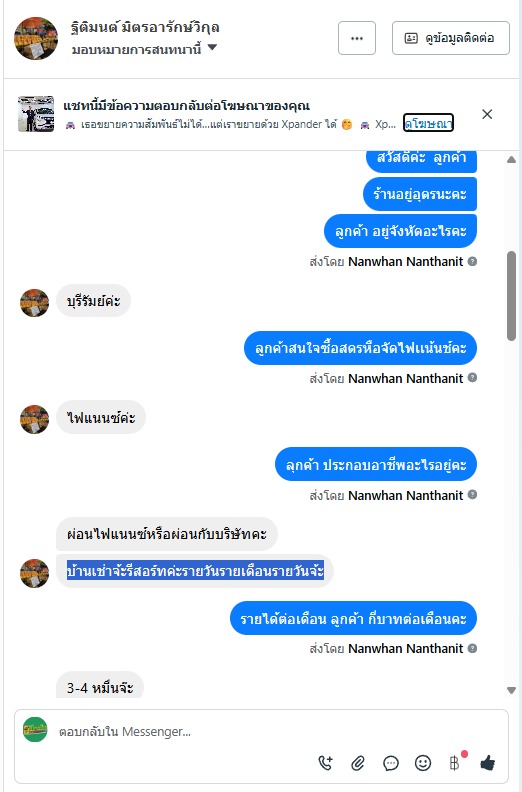Click the view contact info button
This screenshot has height=792, width=522.
(x=451, y=38)
